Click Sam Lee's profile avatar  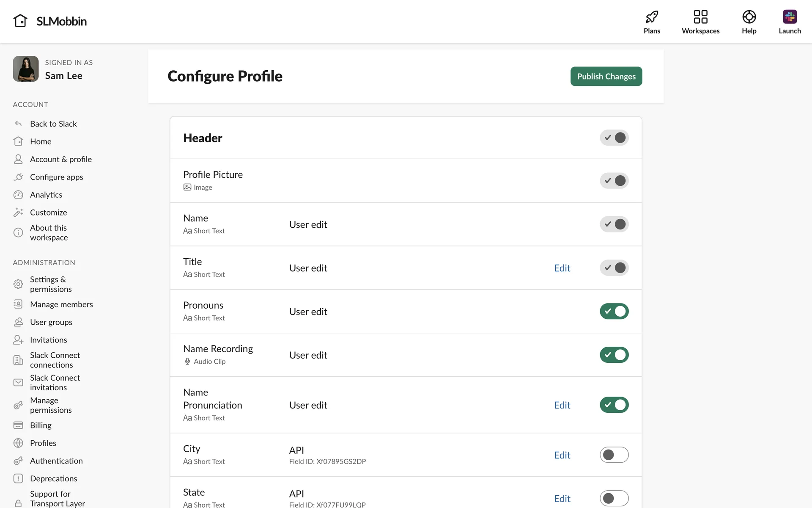(x=26, y=69)
